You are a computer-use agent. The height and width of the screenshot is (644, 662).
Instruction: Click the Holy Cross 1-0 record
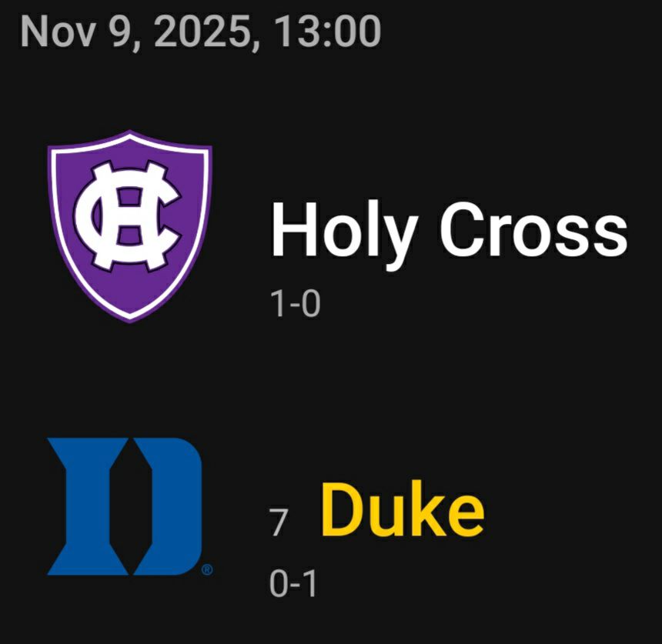(295, 305)
